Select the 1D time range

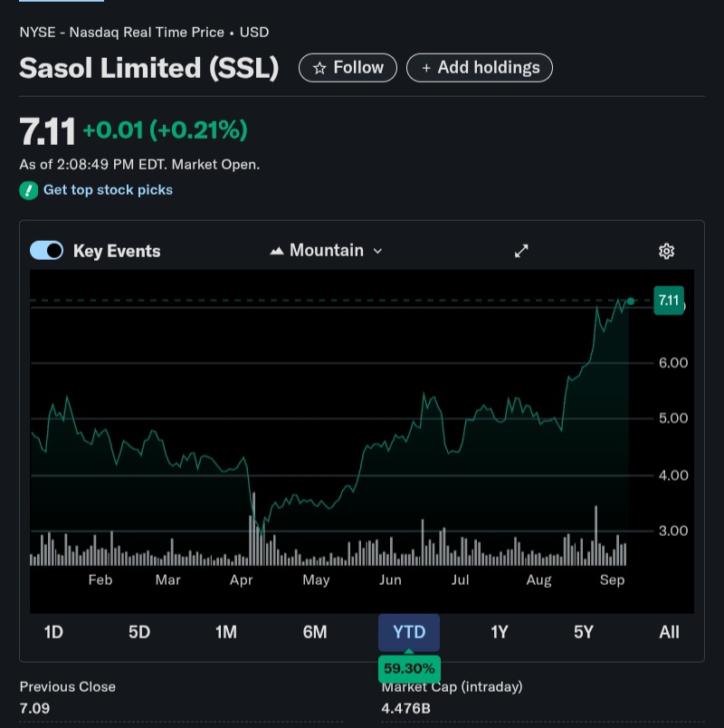(52, 632)
